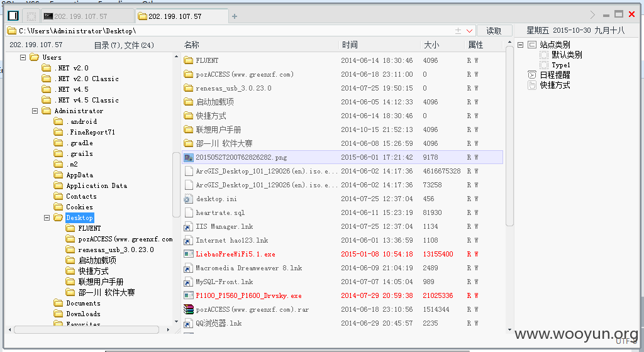Select the Downloads folder in tree
Image resolution: width=644 pixels, height=352 pixels.
pos(77,314)
